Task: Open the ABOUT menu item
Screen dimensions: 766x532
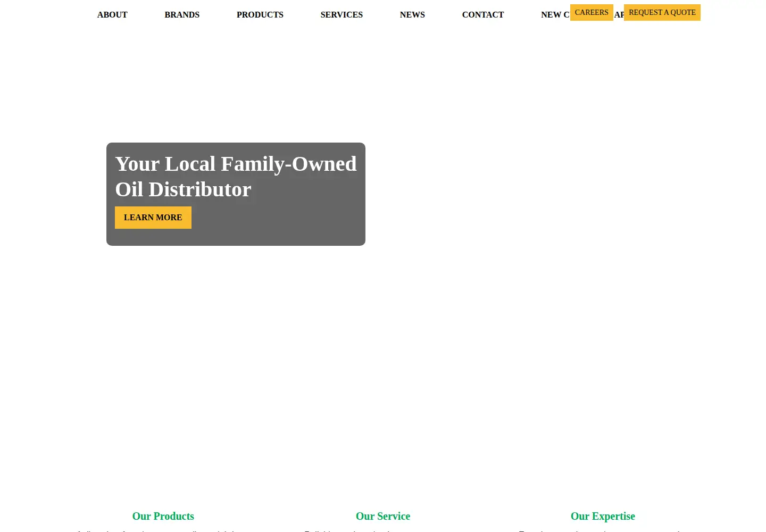Action: (112, 15)
